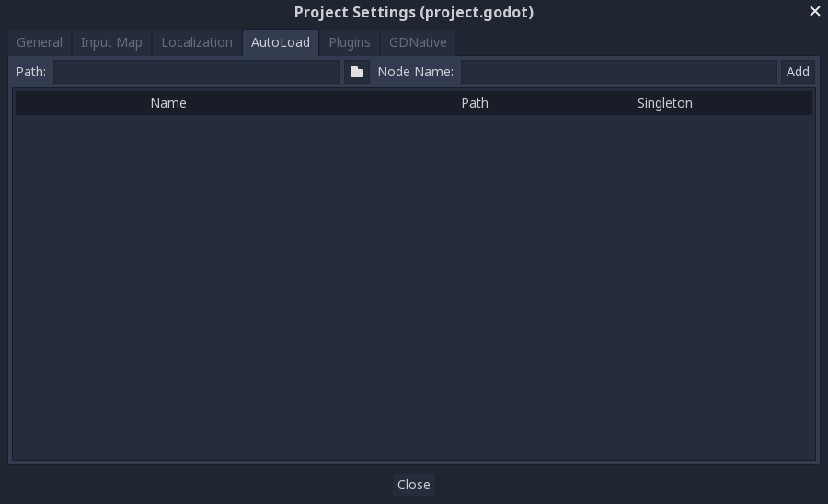Click the "Node Name:" label
The image size is (828, 504).
416,72
